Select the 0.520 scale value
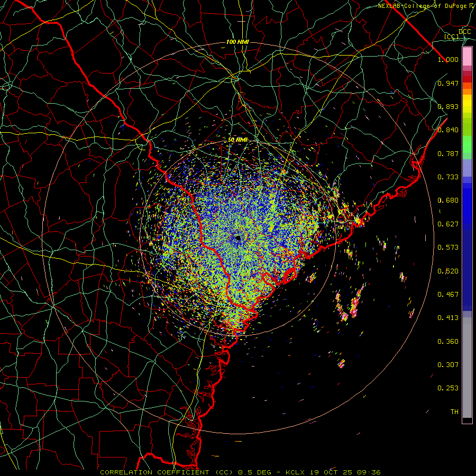 pos(448,271)
